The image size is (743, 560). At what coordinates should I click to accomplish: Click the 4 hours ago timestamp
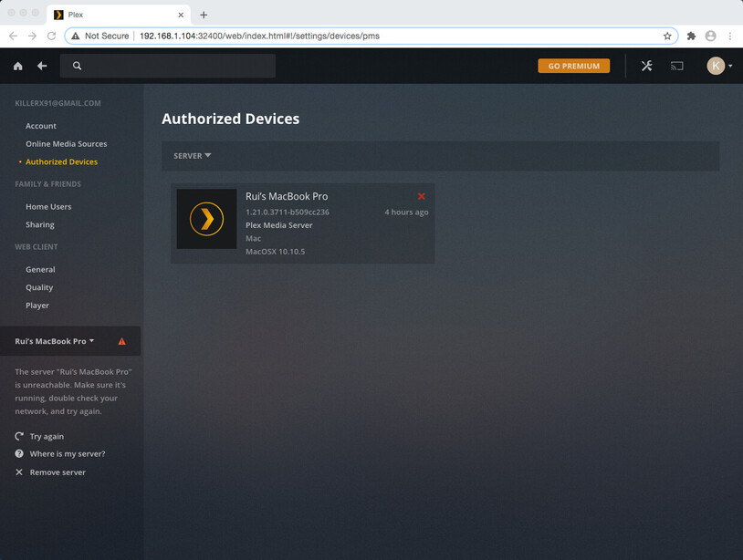coord(406,213)
